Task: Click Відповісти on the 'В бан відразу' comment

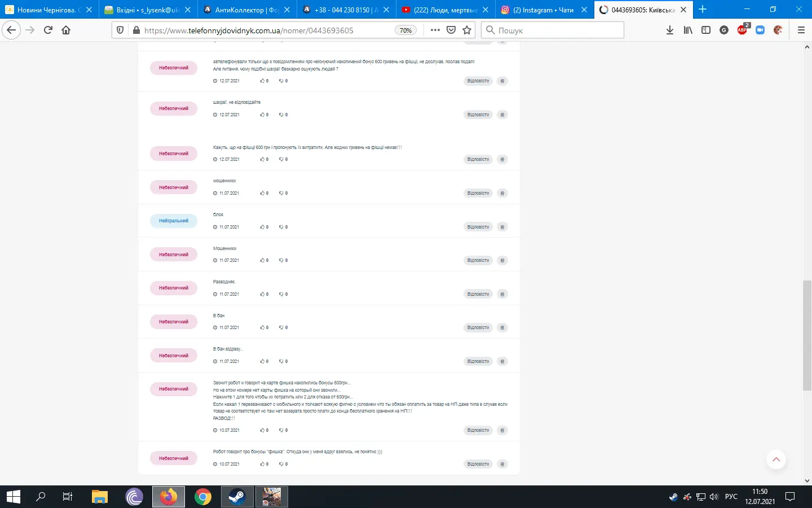Action: click(478, 361)
